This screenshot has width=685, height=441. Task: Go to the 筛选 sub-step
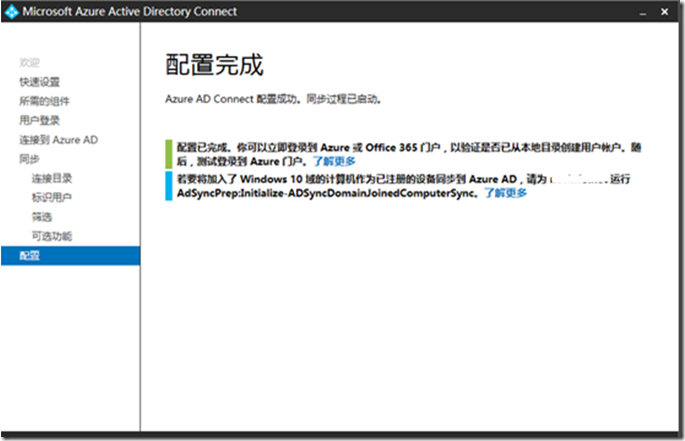coord(42,217)
